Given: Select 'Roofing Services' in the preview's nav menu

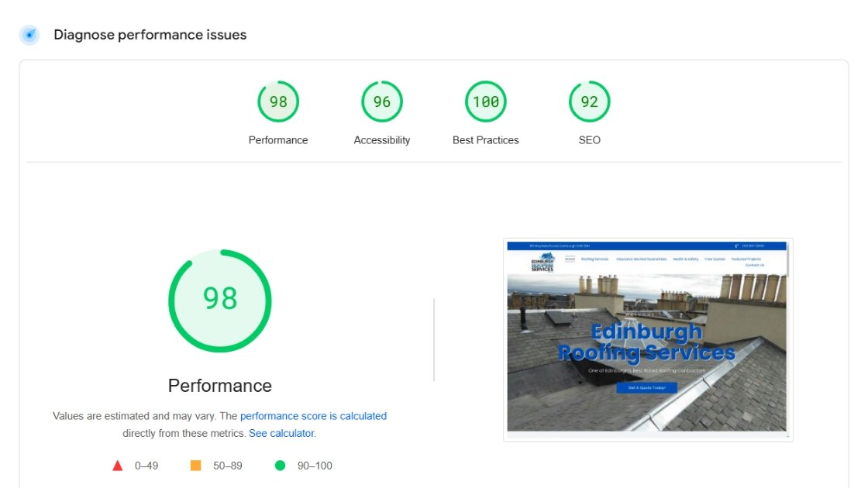Looking at the screenshot, I should (594, 259).
